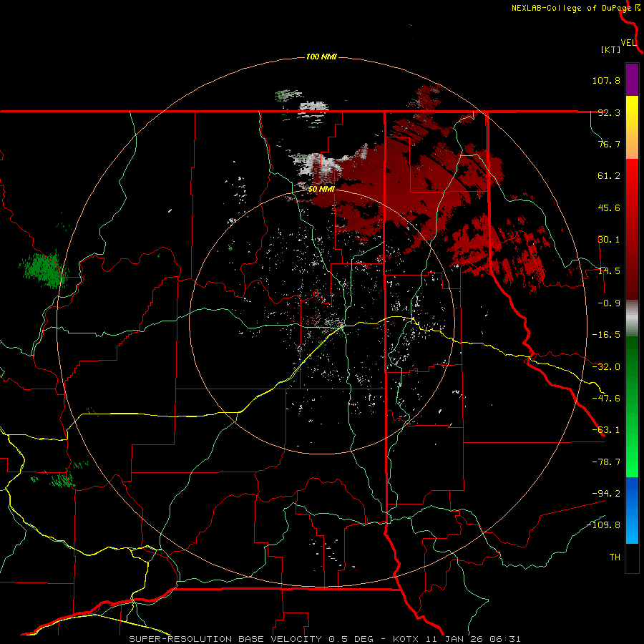The height and width of the screenshot is (644, 644).
Task: Click the 11 JAN 26 06:31 timestamp
Action: 473,639
